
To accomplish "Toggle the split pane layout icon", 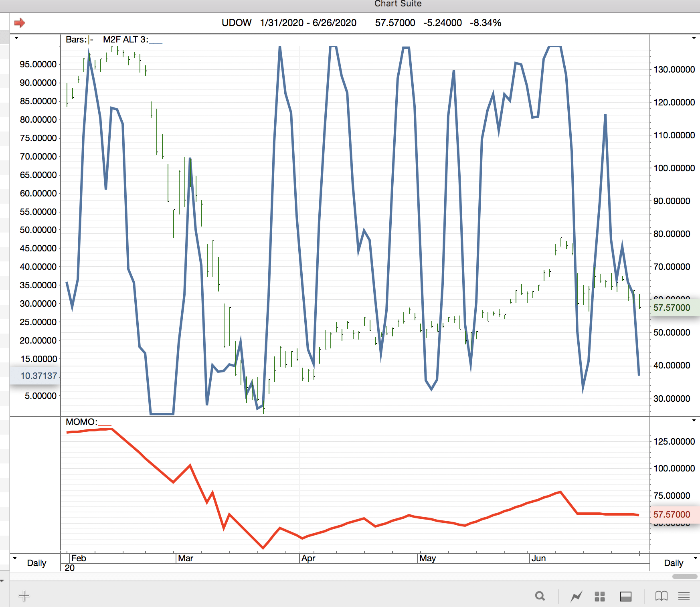I will coord(625,597).
